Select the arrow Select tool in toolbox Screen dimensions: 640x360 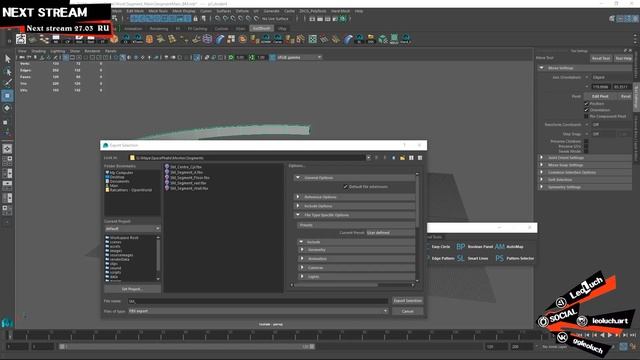click(x=7, y=59)
